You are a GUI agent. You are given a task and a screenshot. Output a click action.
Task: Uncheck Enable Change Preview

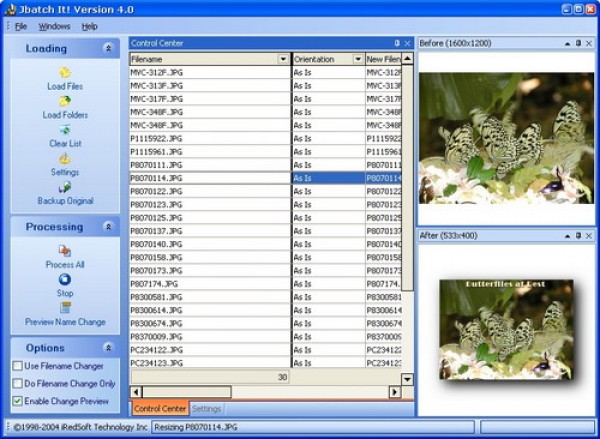(x=18, y=401)
